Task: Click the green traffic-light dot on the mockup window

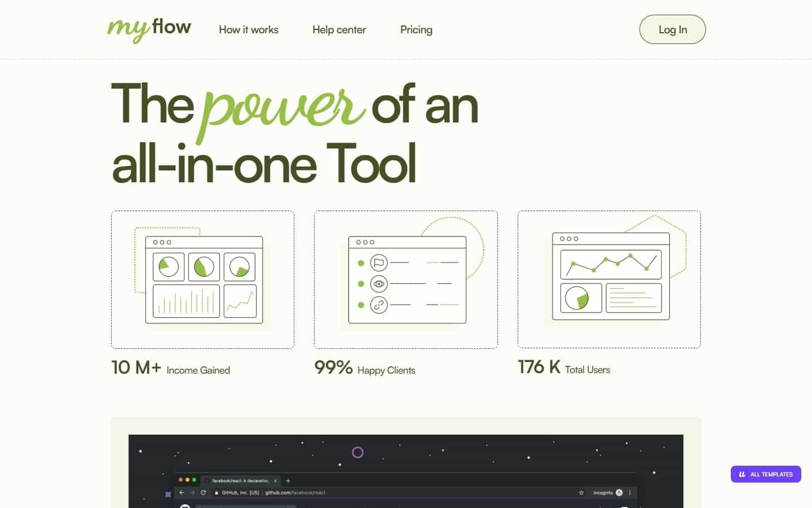Action: [195, 479]
